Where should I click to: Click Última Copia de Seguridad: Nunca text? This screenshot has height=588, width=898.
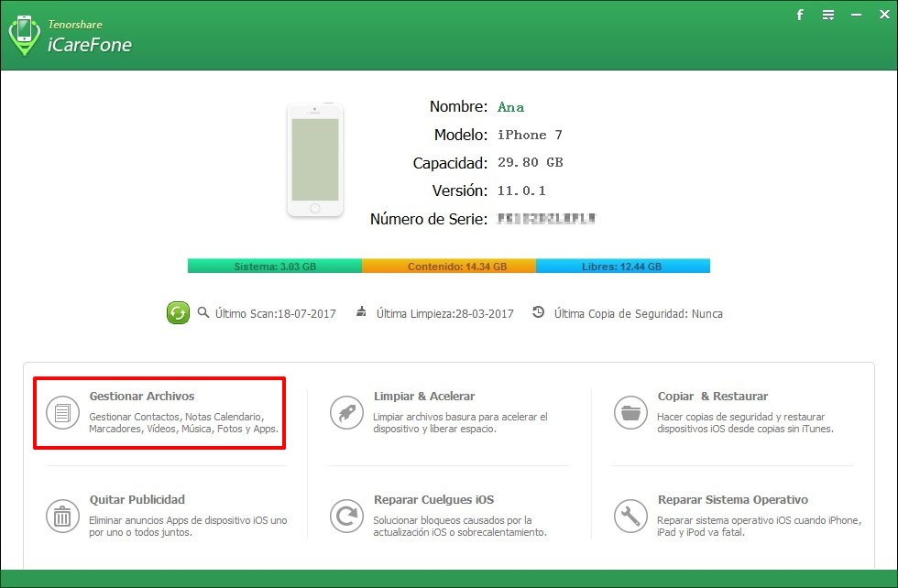click(638, 314)
